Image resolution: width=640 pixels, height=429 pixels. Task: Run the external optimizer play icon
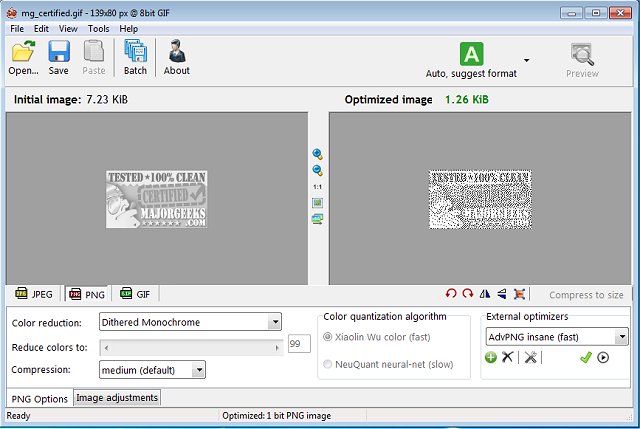coord(603,358)
